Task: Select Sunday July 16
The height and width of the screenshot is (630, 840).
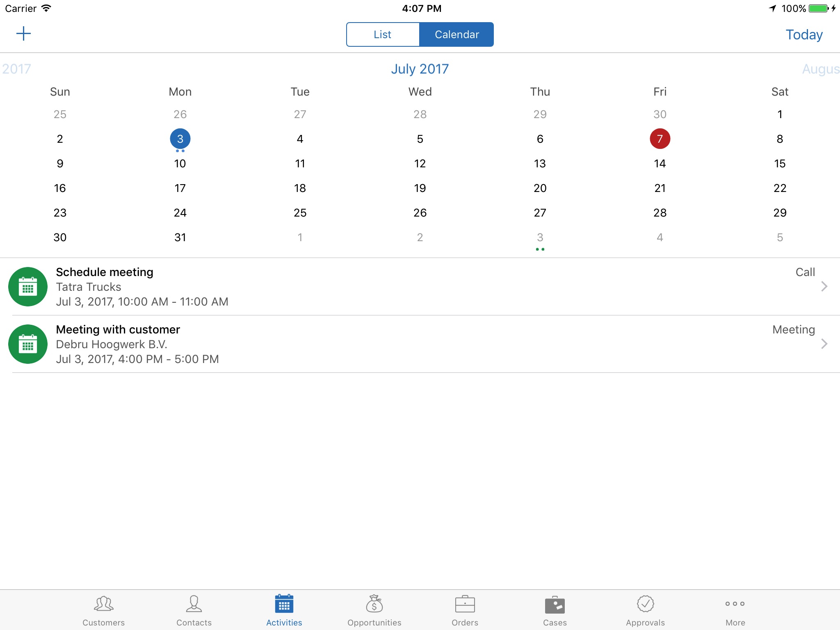Action: [x=60, y=188]
